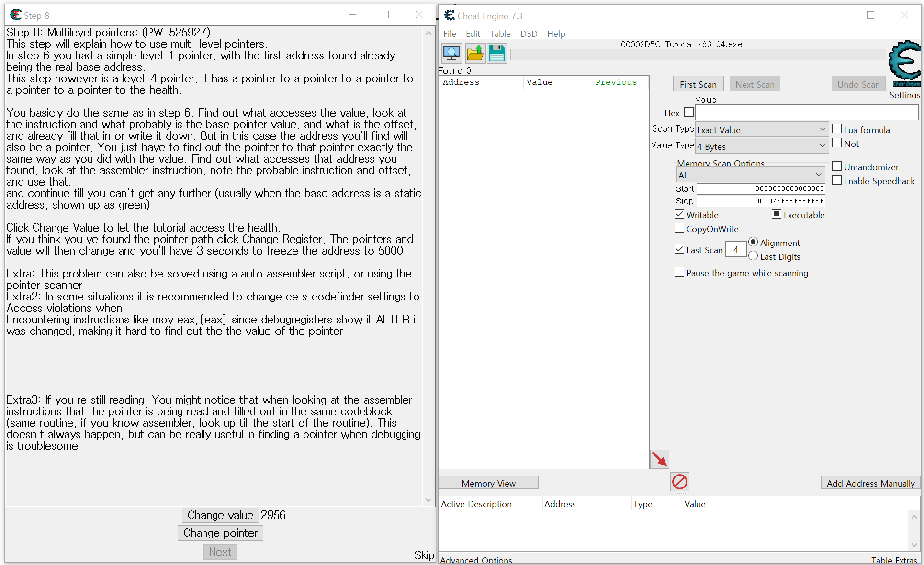Screen dimensions: 924x565
Task: Click the Save floppy disk icon
Action: tap(497, 53)
